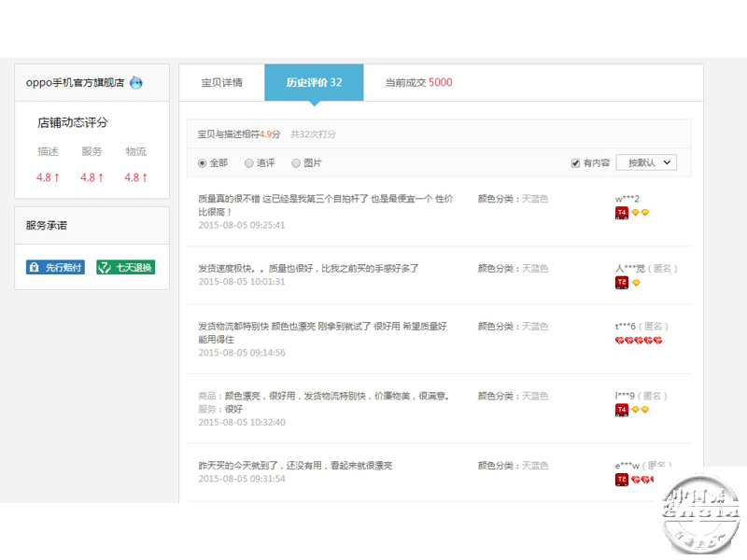Click the username l***9
This screenshot has width=747, height=560.
pos(625,396)
